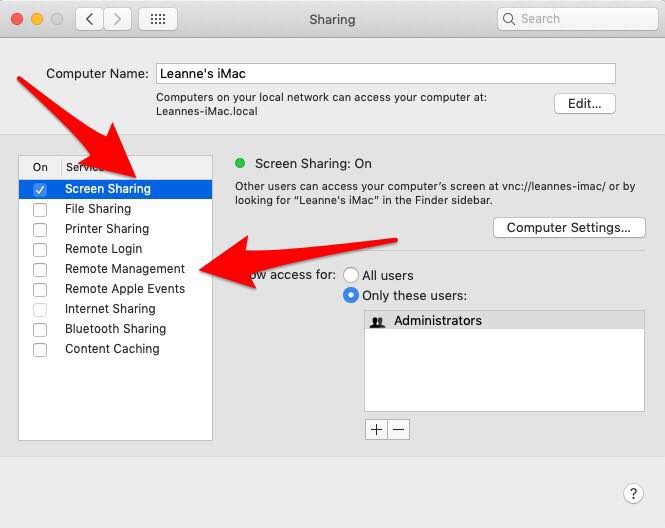Remove user with the minus button
Viewport: 665px width, 528px height.
[x=399, y=430]
